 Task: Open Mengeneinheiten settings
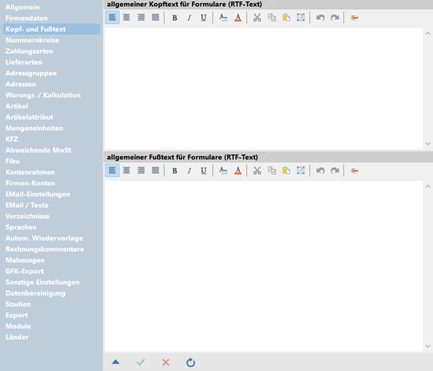[x=34, y=128]
